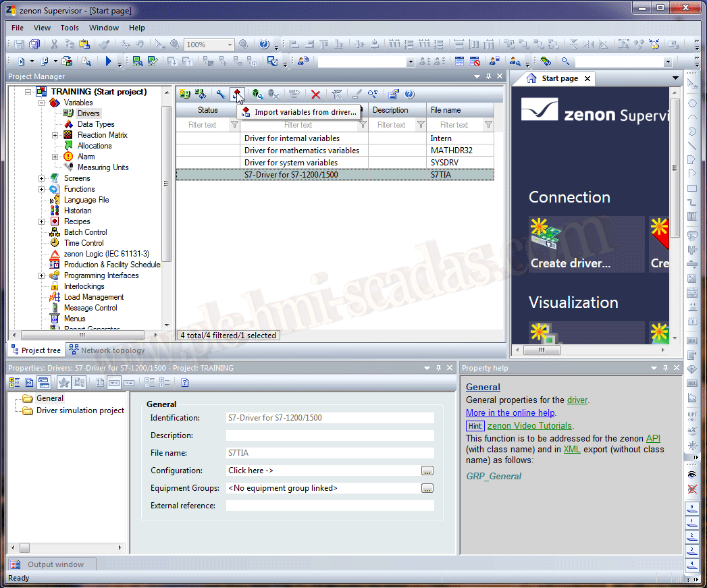Open the 100% zoom dropdown
Image resolution: width=707 pixels, height=588 pixels.
(230, 45)
